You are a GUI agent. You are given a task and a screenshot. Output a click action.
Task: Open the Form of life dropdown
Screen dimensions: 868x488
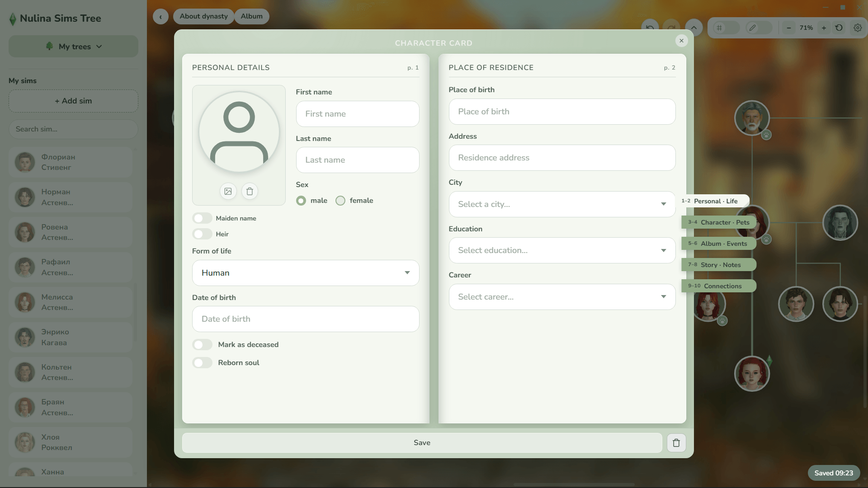306,273
